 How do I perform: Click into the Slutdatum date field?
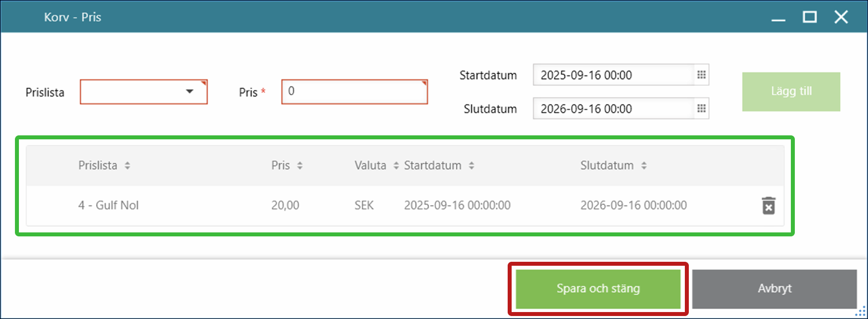(x=613, y=108)
